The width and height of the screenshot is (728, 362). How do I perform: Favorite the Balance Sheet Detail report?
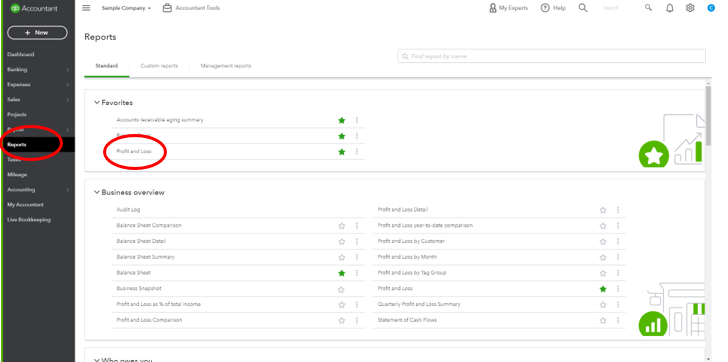(x=342, y=242)
